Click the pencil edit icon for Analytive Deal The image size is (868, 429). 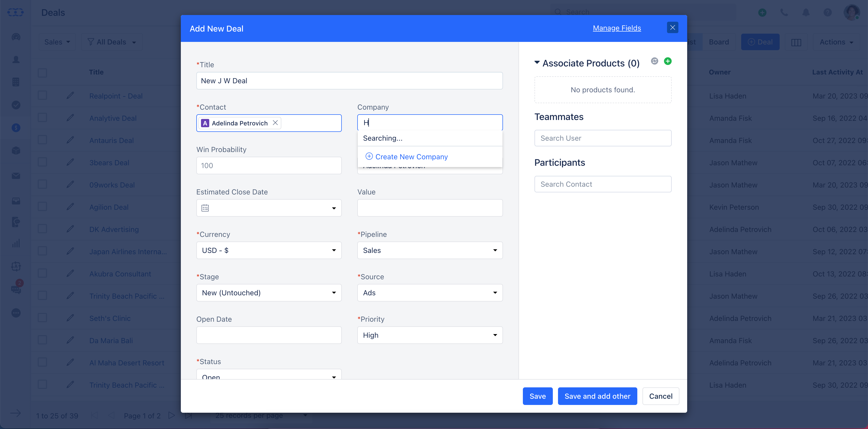(x=70, y=118)
